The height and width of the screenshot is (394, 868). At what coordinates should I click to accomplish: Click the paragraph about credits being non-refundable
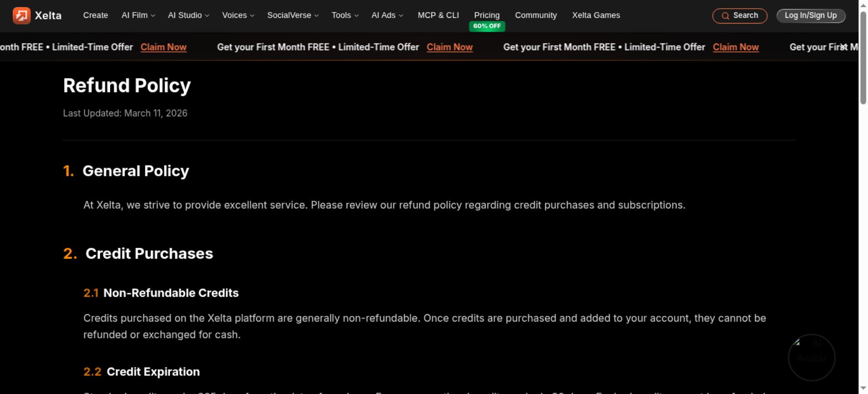[424, 326]
